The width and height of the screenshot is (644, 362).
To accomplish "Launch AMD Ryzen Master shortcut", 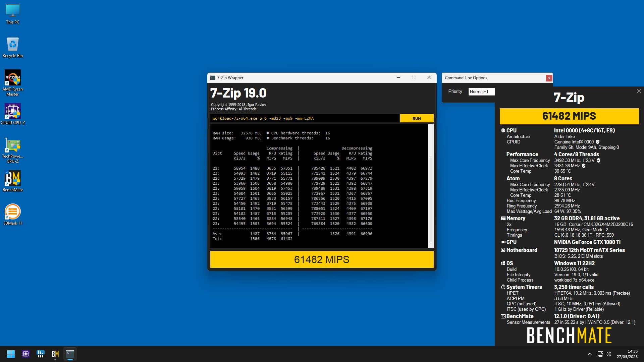I will 13,83.
